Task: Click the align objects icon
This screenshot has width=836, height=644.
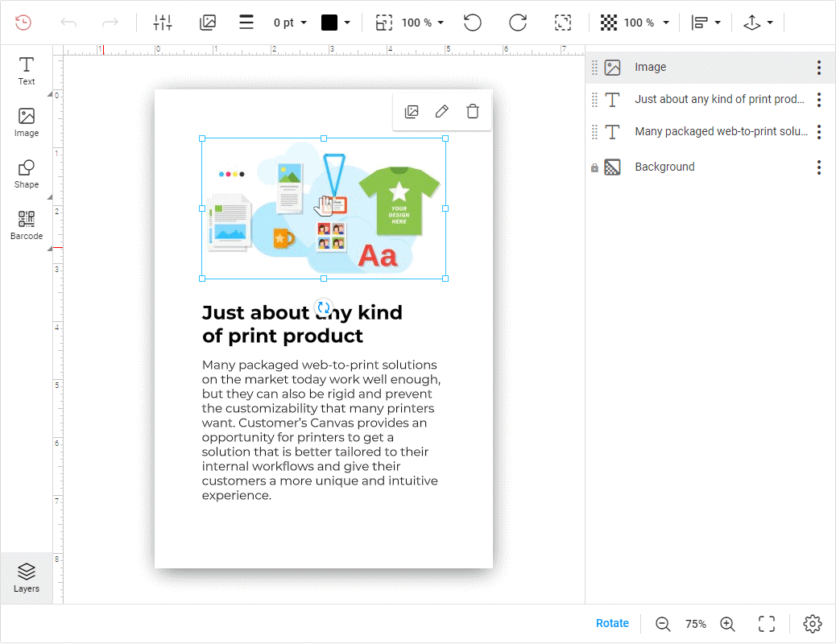Action: click(699, 23)
